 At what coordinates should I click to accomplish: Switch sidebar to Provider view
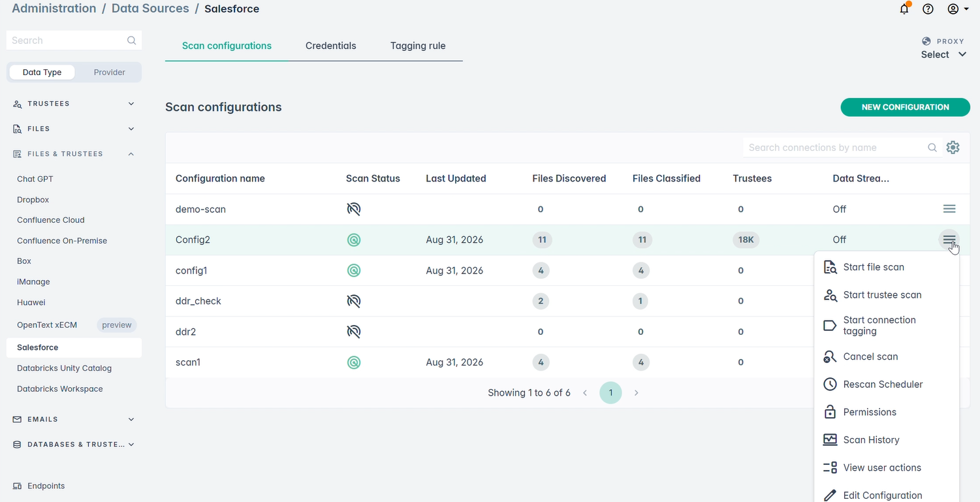tap(109, 72)
